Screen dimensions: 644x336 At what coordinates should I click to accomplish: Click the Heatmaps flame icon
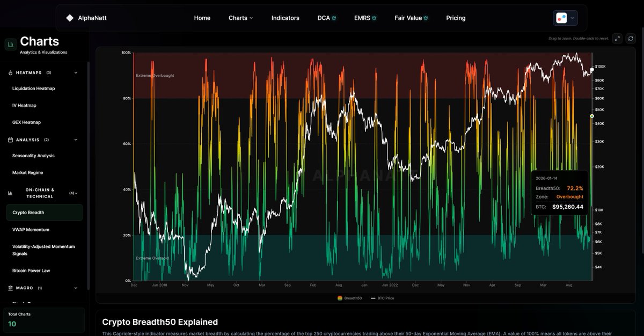tap(11, 72)
